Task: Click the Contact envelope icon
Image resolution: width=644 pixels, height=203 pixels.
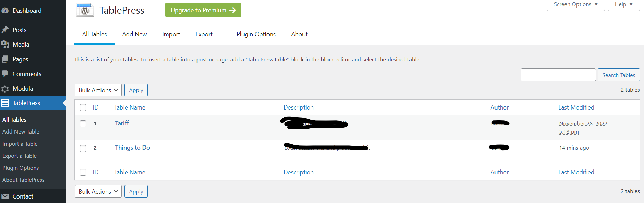Action: click(5, 196)
